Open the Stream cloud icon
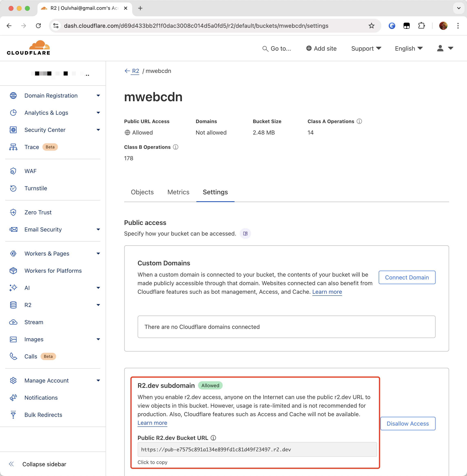The image size is (467, 476). click(13, 322)
